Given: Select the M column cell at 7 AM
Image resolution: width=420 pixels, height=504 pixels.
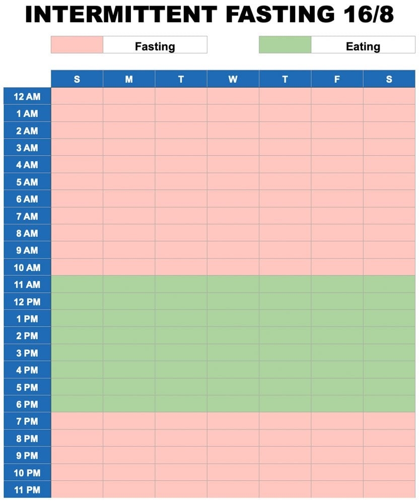Looking at the screenshot, I should [129, 216].
